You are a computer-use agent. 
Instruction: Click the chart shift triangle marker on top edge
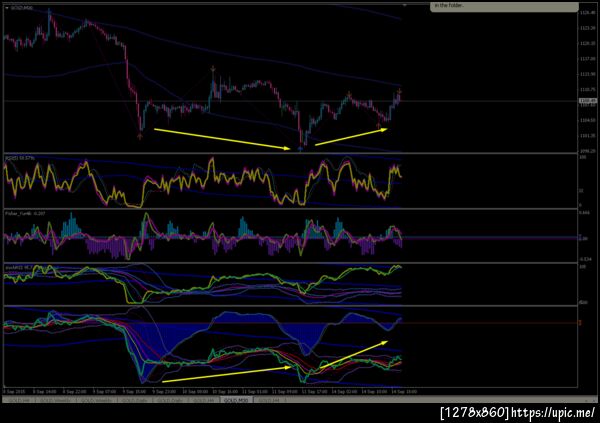(404, 5)
